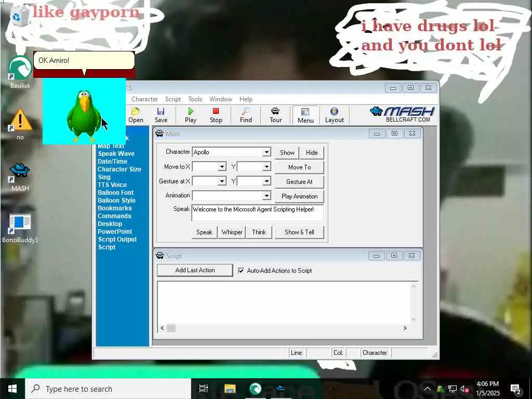
Task: Open the Window menu
Action: [220, 99]
